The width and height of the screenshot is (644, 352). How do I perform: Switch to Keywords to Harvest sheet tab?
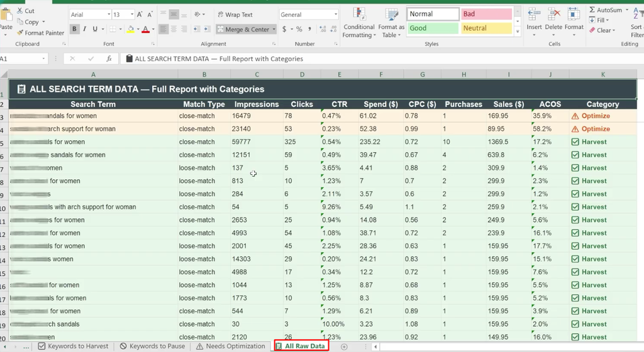click(x=73, y=346)
